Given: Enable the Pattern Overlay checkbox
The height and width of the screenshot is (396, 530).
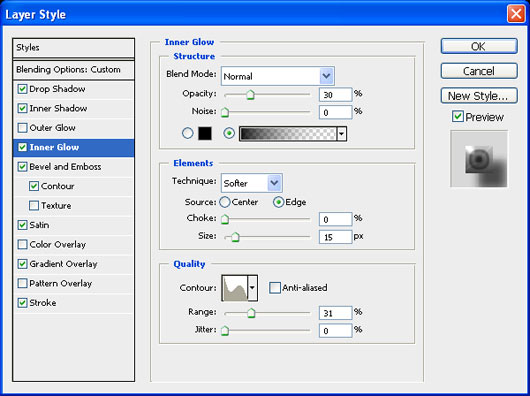Looking at the screenshot, I should tap(22, 283).
